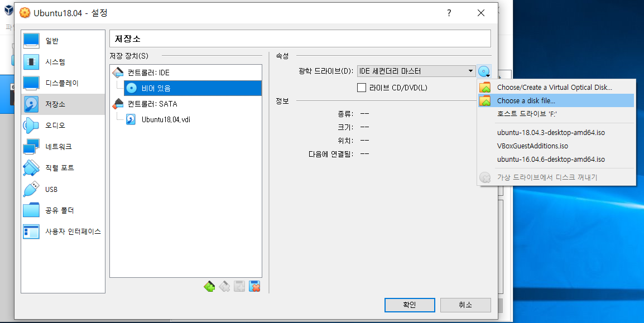Pick ubuntu-16.04.6-desktop-amd64.iso from the menu
This screenshot has height=323, width=644.
click(x=556, y=159)
